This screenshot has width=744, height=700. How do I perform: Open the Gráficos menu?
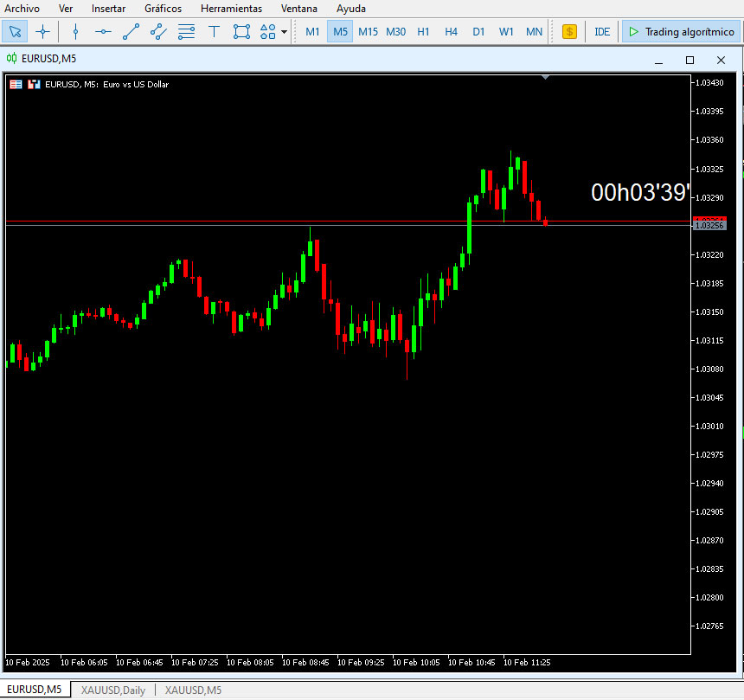point(163,8)
